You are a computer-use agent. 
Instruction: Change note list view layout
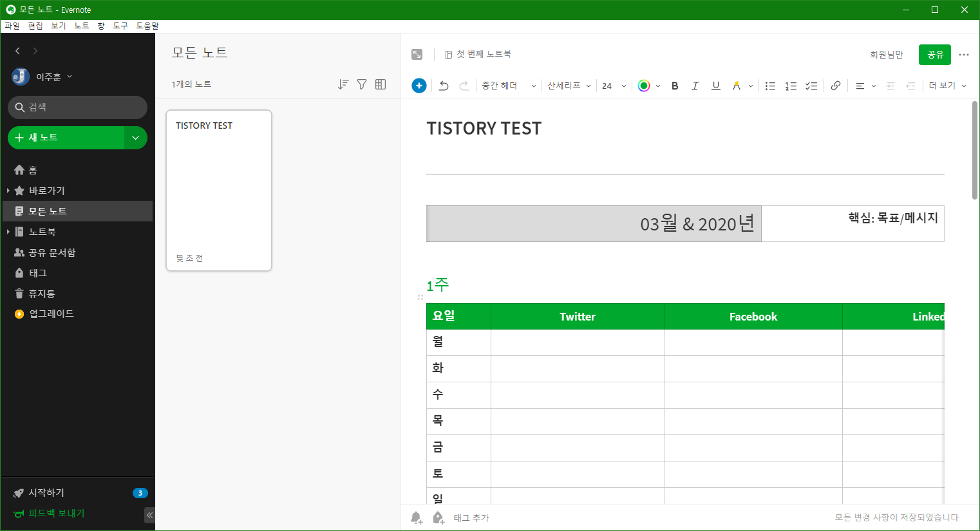(381, 84)
